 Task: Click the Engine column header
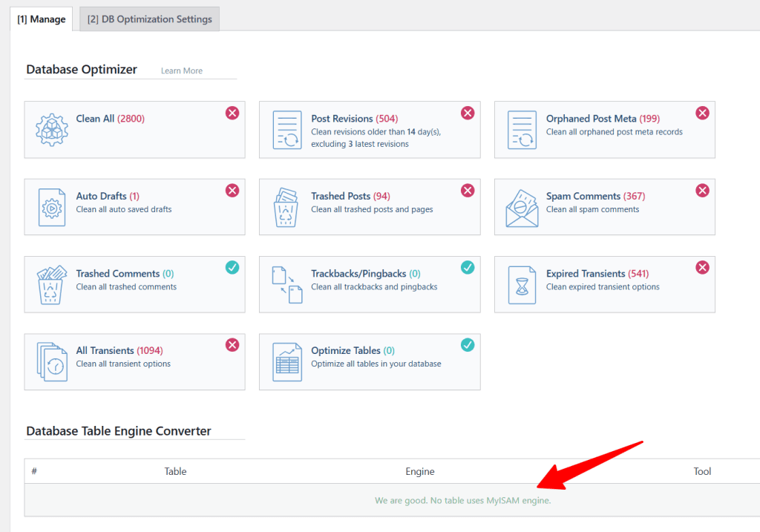tap(420, 471)
